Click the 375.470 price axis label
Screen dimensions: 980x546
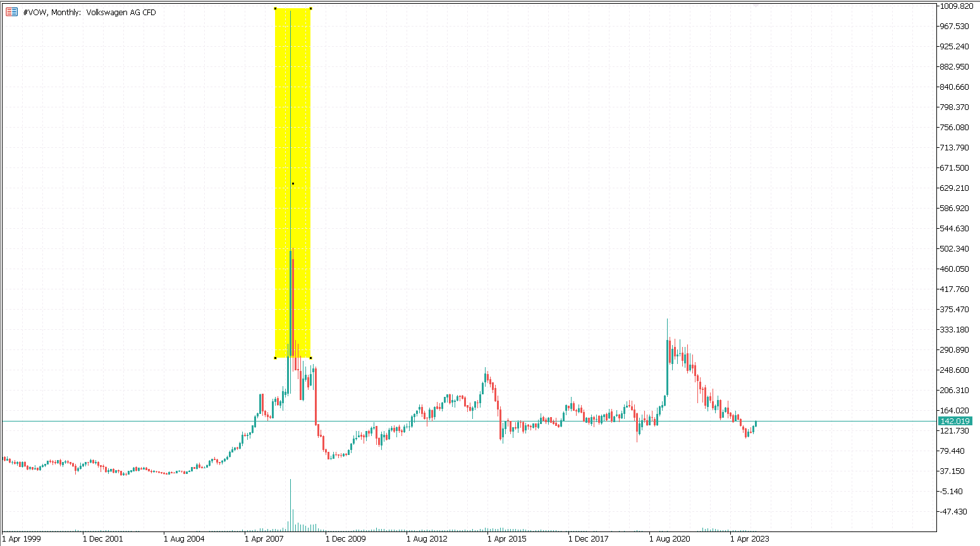pos(955,310)
